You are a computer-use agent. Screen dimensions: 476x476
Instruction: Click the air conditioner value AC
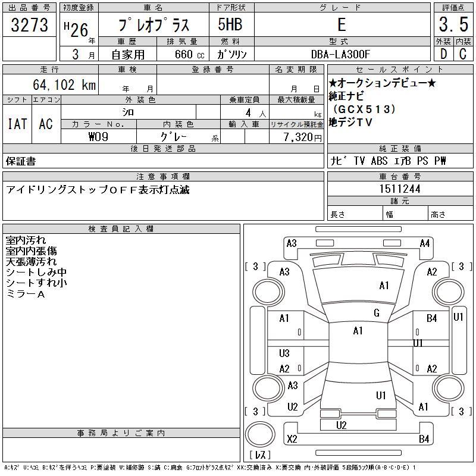point(46,124)
